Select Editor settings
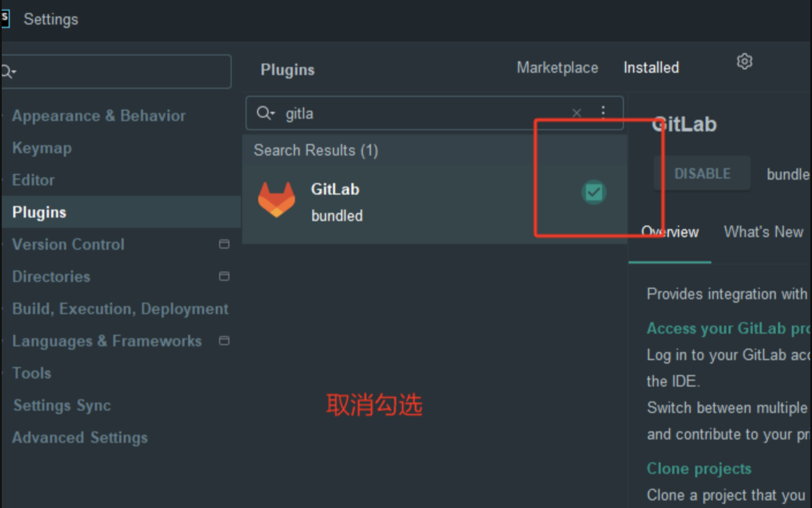 (x=33, y=180)
